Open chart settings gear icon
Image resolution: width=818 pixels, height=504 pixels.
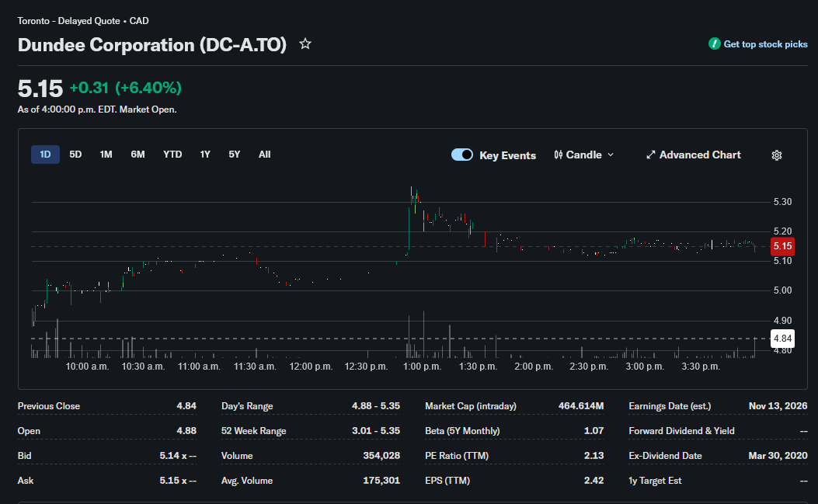[x=776, y=155]
